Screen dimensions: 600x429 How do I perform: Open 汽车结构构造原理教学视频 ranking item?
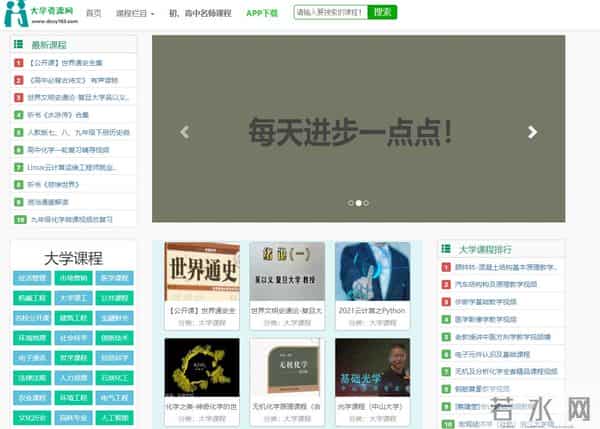pos(496,284)
